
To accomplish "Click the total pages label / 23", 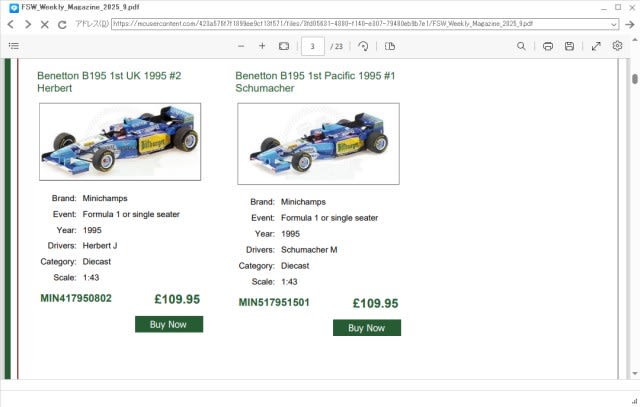I will tap(337, 47).
